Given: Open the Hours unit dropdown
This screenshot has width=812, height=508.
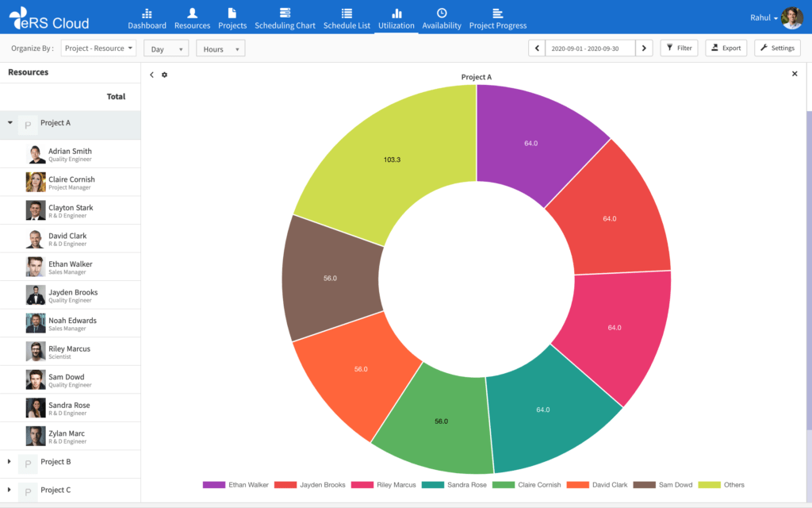Looking at the screenshot, I should coord(220,48).
